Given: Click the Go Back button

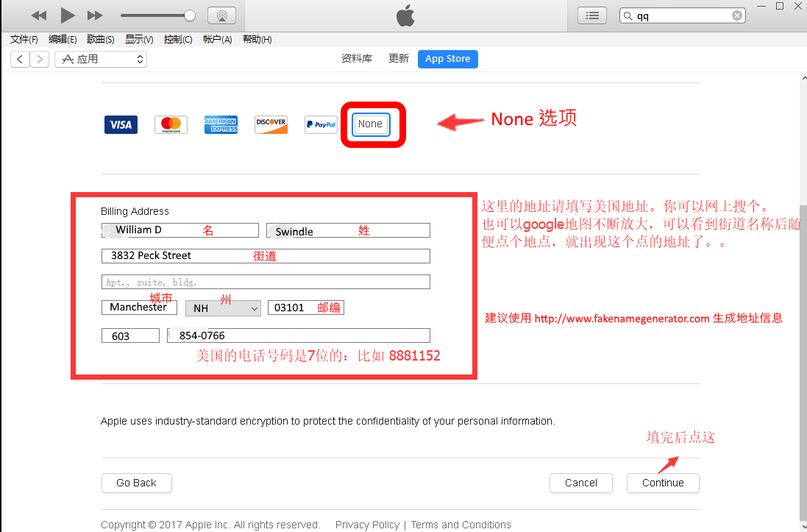Looking at the screenshot, I should coord(136,483).
